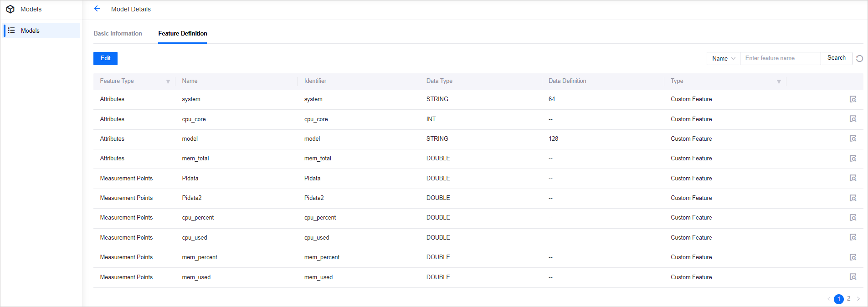Go to page 2 of the table
Image resolution: width=868 pixels, height=307 pixels.
[848, 299]
